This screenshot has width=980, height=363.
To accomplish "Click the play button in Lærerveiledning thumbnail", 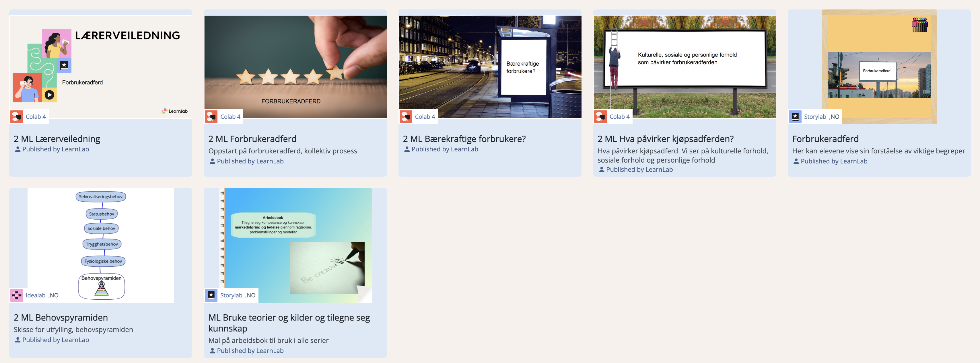I will (x=49, y=95).
